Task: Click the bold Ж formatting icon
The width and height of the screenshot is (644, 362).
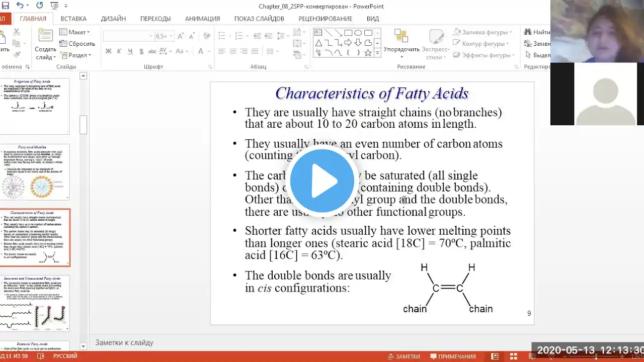Action: 108,51
